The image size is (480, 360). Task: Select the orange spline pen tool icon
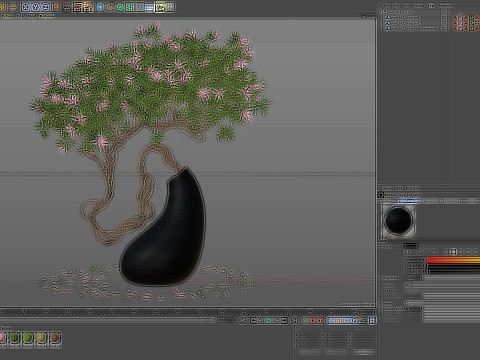(110, 7)
